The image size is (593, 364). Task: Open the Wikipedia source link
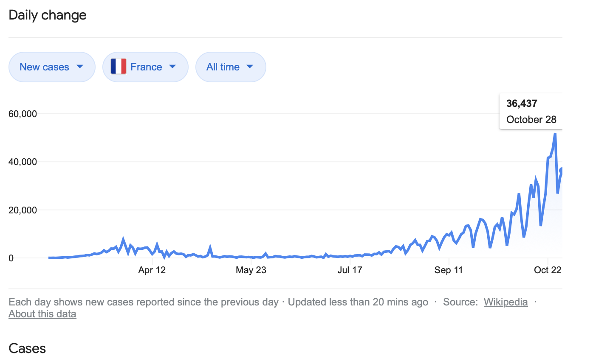(505, 302)
